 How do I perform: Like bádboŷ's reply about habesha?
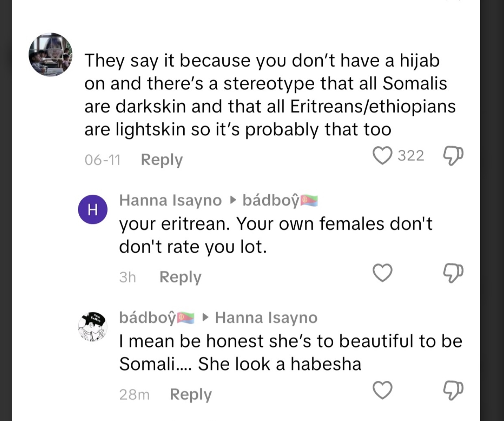(382, 390)
